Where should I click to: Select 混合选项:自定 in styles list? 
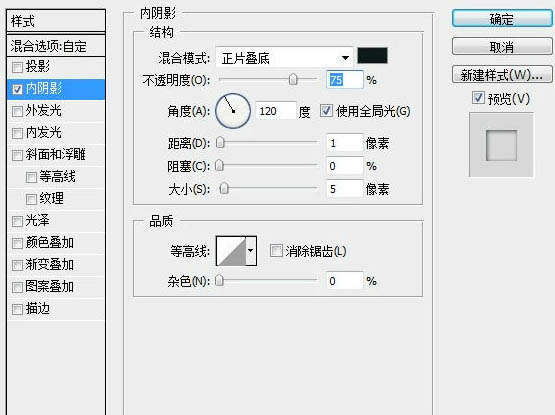coord(56,46)
